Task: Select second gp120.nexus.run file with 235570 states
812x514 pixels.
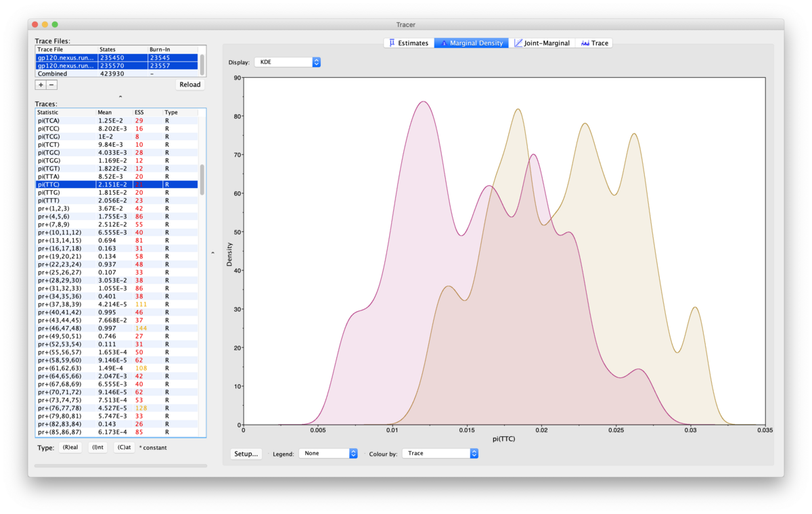Action: [x=116, y=66]
